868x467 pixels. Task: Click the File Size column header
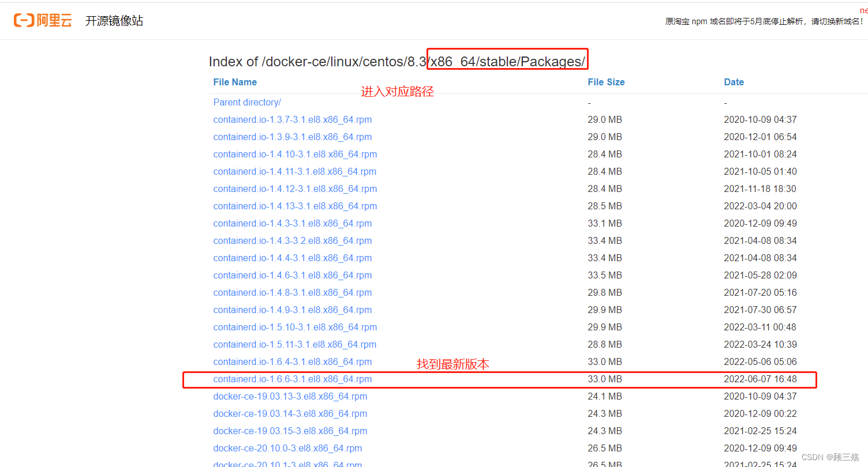click(606, 82)
